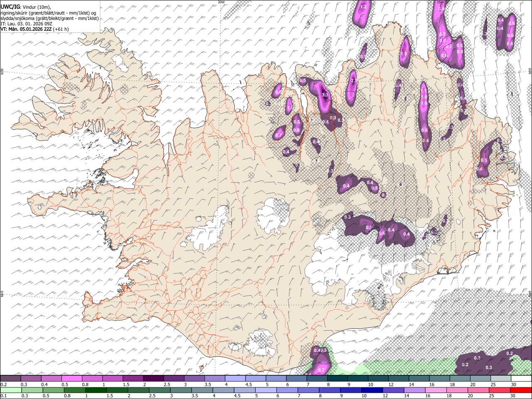Screen dimensions: 532x399
Task: Select the 'rigning/skúrir' legend description line
Action: tap(49, 12)
